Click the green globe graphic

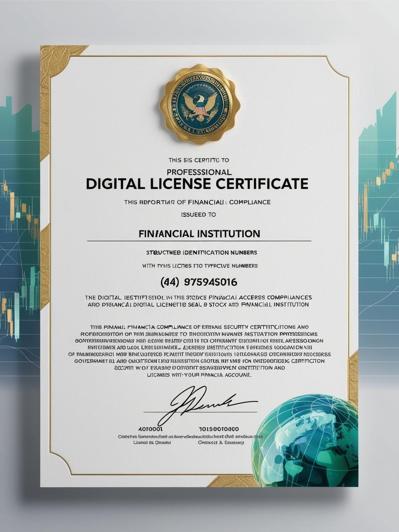[x=305, y=441]
